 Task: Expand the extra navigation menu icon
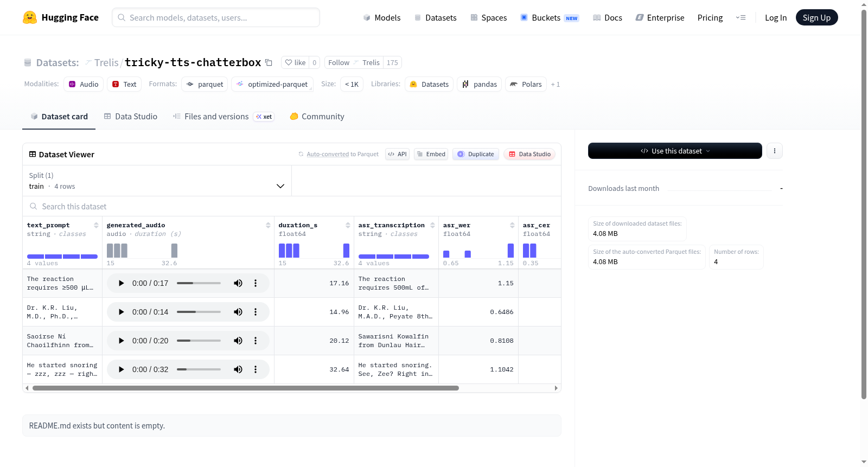[x=741, y=17]
